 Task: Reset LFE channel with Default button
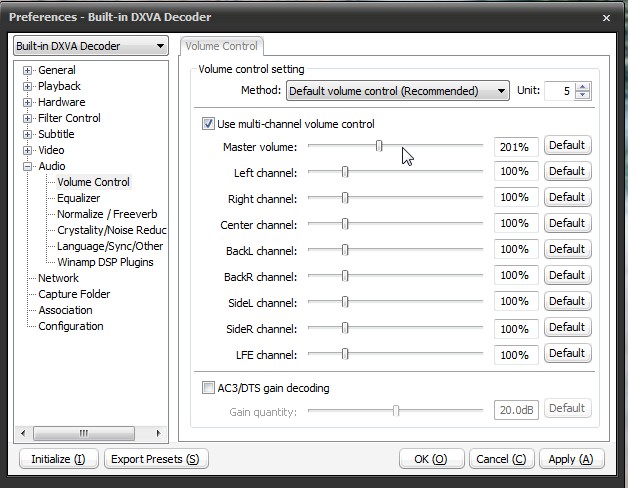(x=567, y=354)
